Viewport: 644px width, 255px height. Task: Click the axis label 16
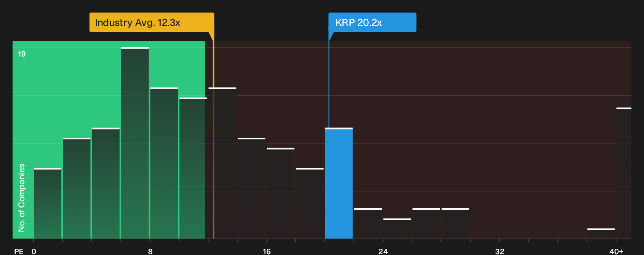point(267,251)
